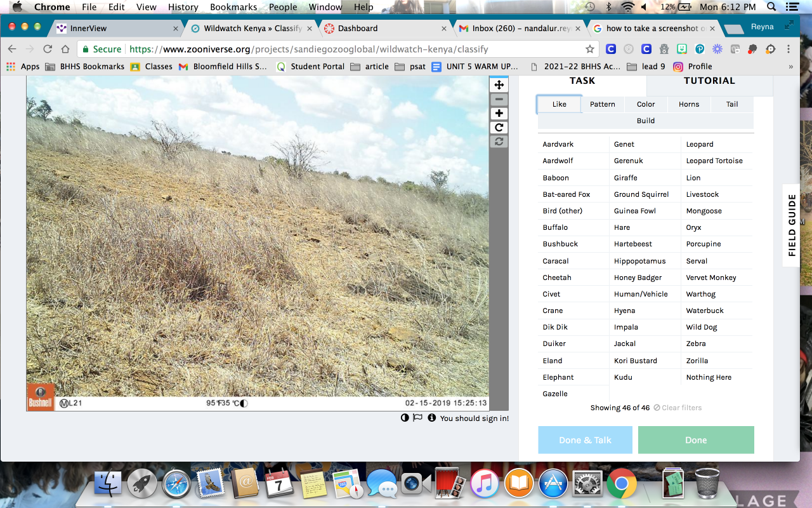812x508 pixels.
Task: Open System Preferences from the Dock
Action: 587,485
